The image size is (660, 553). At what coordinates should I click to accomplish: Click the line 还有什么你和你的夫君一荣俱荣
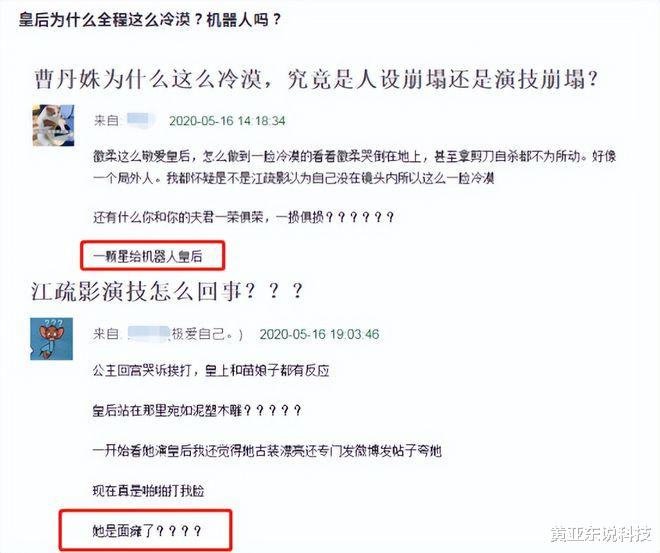click(x=243, y=217)
